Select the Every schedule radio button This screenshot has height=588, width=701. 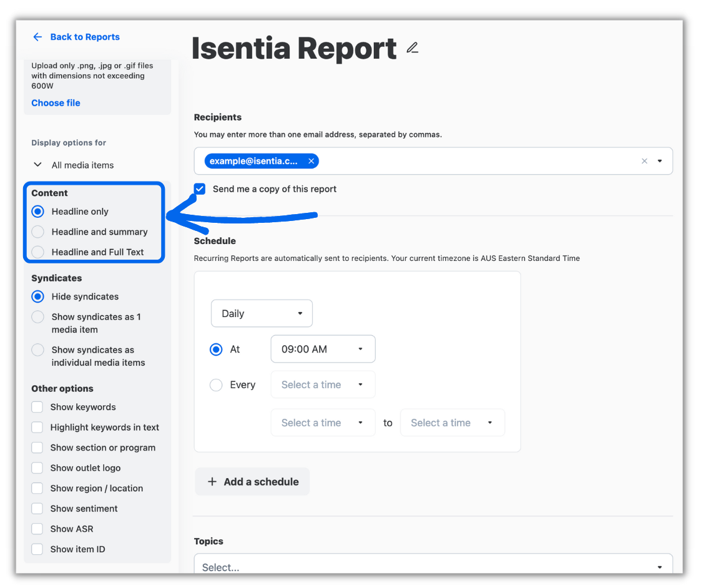[216, 385]
